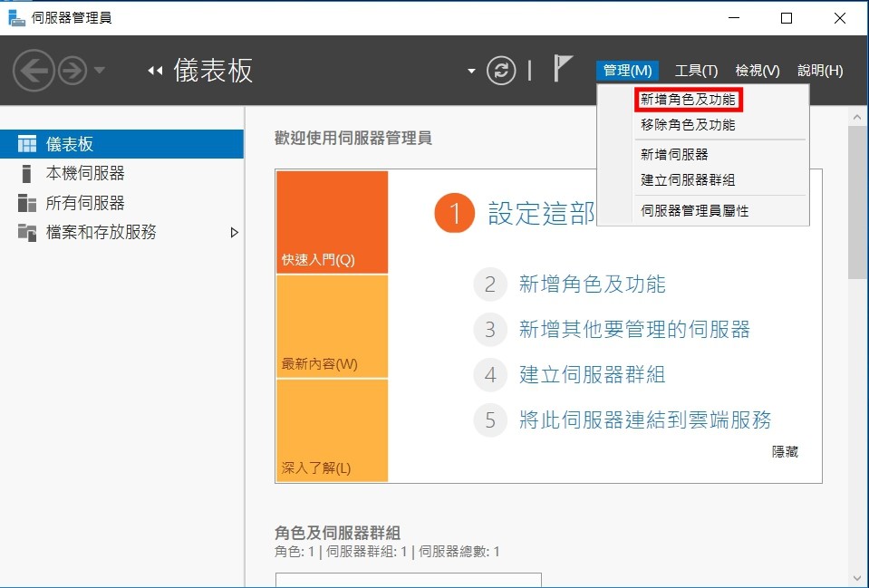Click the Server Manager title bar icon
The width and height of the screenshot is (869, 588).
coord(16,18)
